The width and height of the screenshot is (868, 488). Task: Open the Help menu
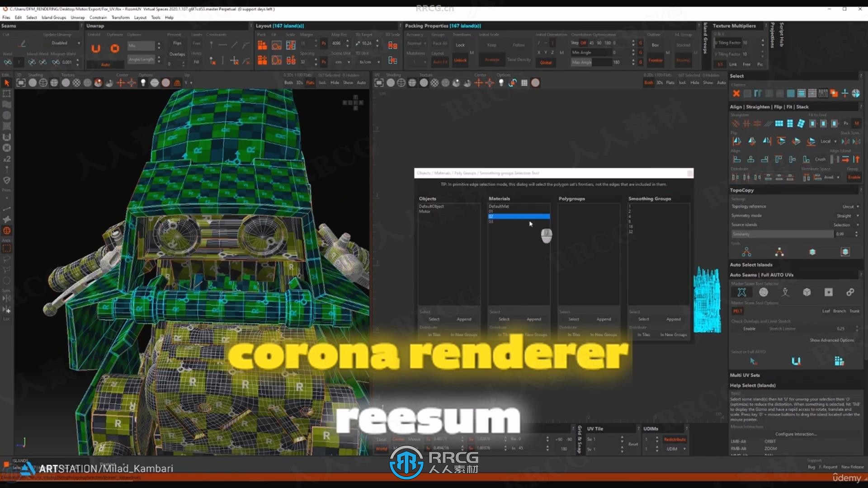[x=170, y=18]
